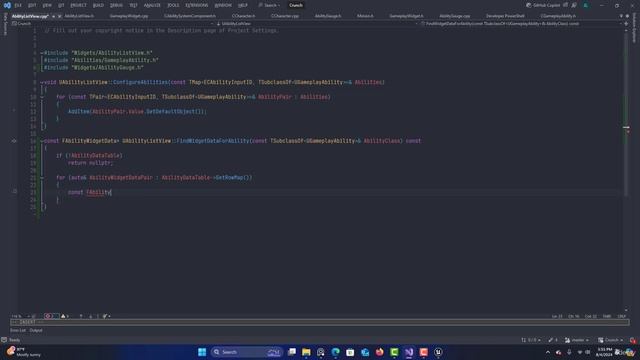Screen dimensions: 640x360
Task: Switch to CGameplayAbility.h tab
Action: [x=558, y=16]
